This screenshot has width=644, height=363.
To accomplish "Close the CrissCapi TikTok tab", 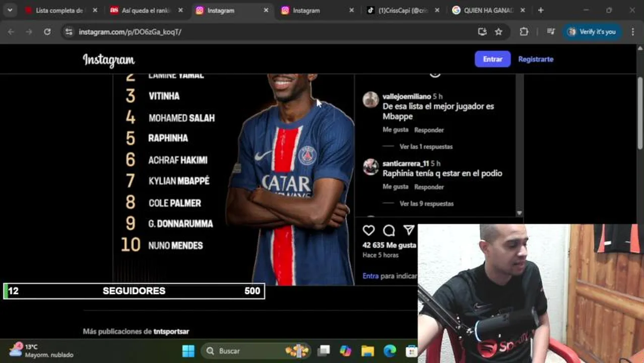I will (x=437, y=10).
